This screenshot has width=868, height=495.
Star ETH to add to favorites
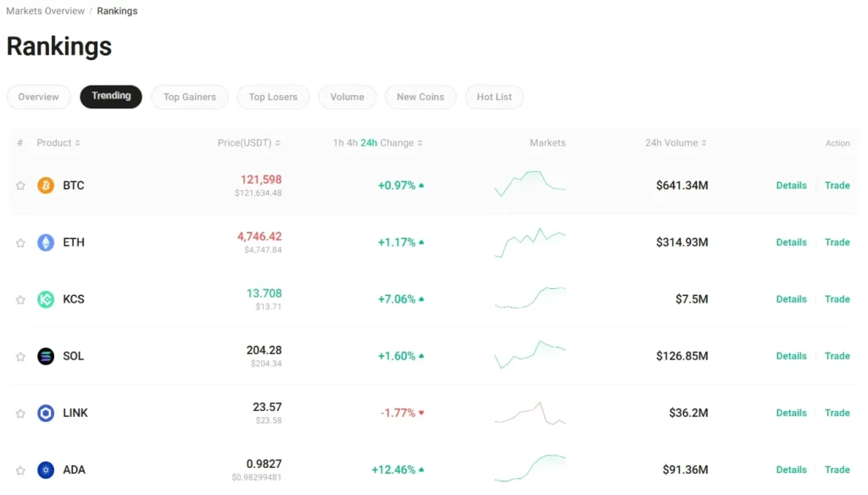click(x=19, y=242)
